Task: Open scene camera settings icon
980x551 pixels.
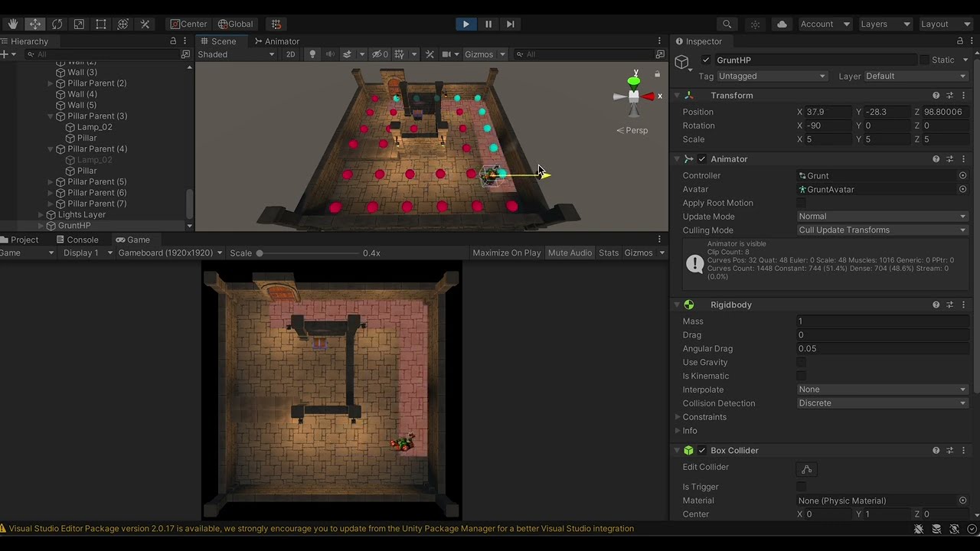Action: point(446,54)
